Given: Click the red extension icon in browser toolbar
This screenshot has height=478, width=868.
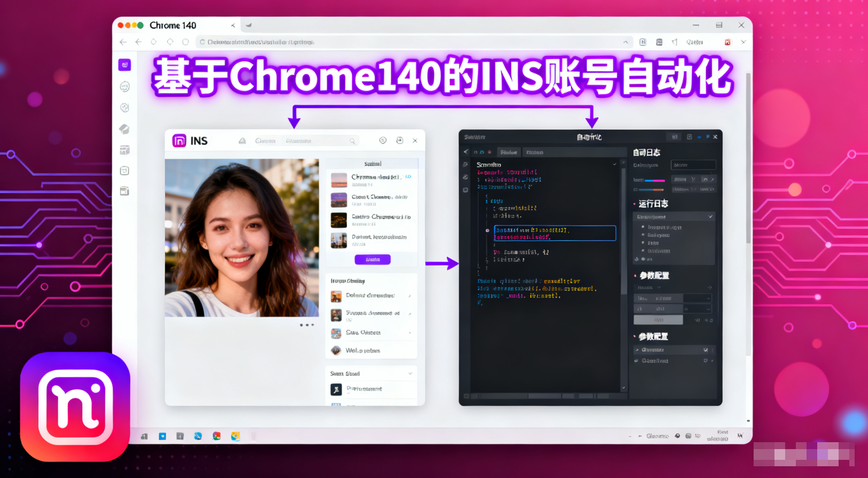Looking at the screenshot, I should [727, 42].
